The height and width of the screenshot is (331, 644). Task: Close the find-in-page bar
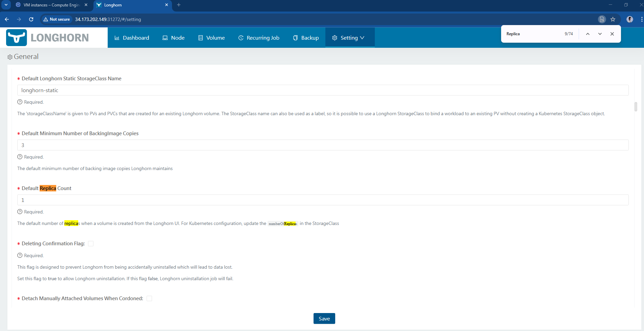[x=612, y=34]
